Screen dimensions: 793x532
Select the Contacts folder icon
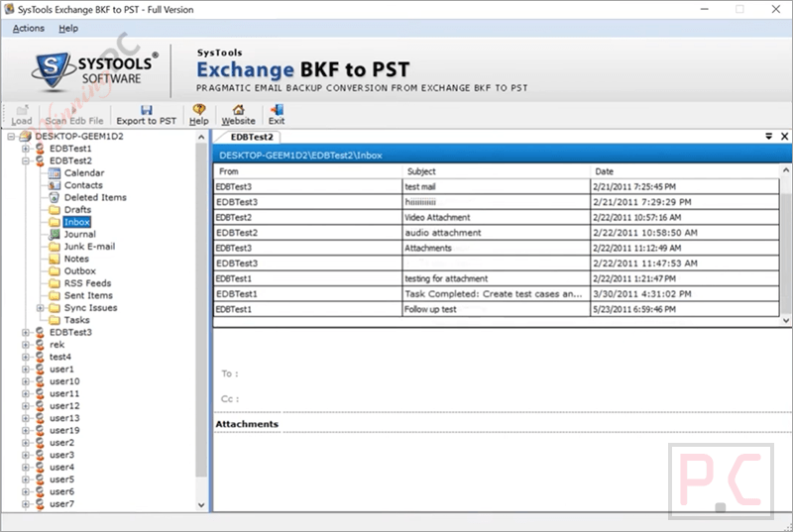[x=55, y=185]
